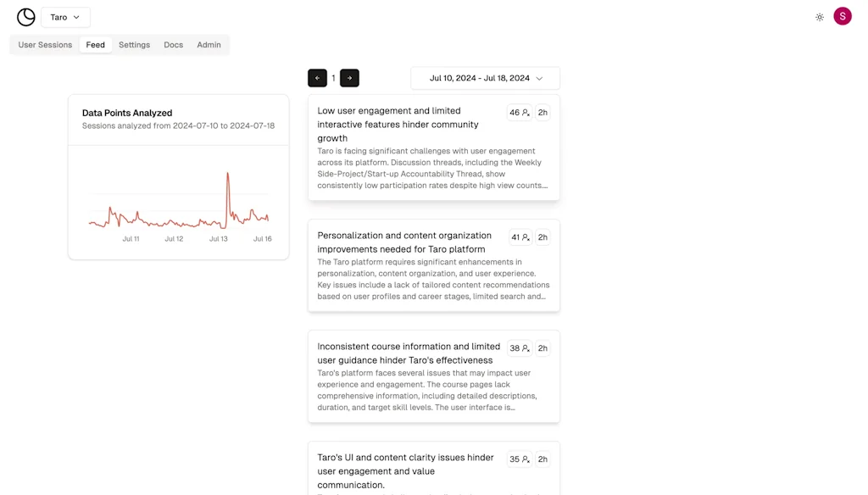
Task: Open the Docs tab
Action: click(173, 44)
